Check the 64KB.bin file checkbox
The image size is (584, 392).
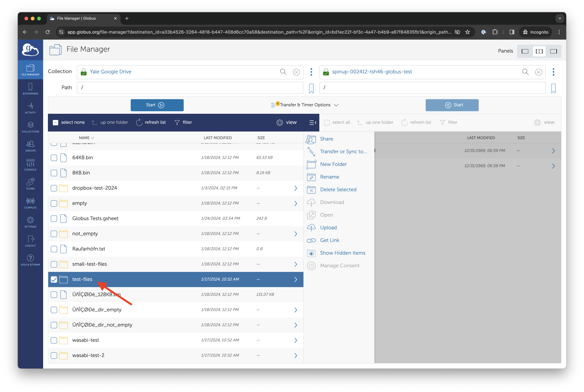(54, 158)
